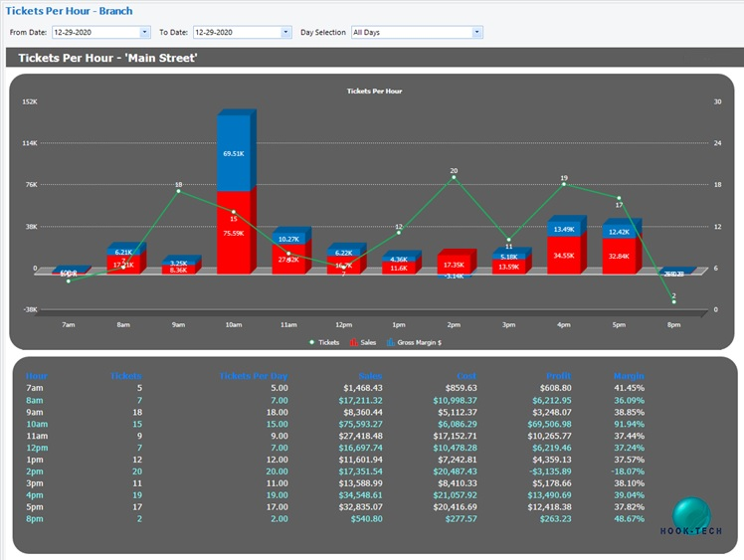
Task: Click the Tickets Per Hour - Branch title
Action: coord(69,11)
